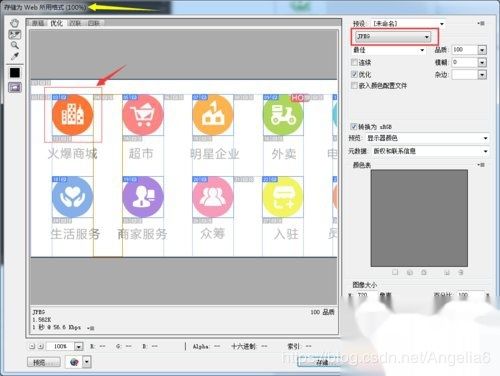
Task: Toggle the 优化 optimized checkbox
Action: pos(354,74)
